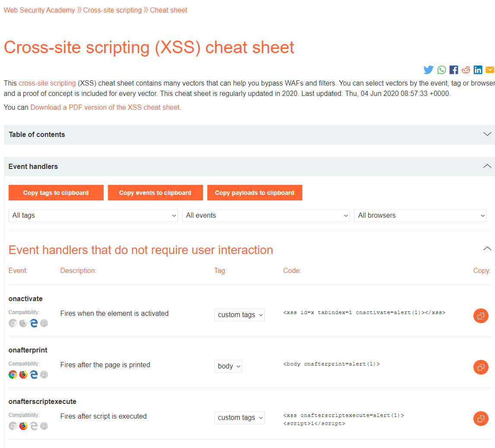Screen dimensions: 495x448
Task: Expand the Table of contents section
Action: click(487, 134)
